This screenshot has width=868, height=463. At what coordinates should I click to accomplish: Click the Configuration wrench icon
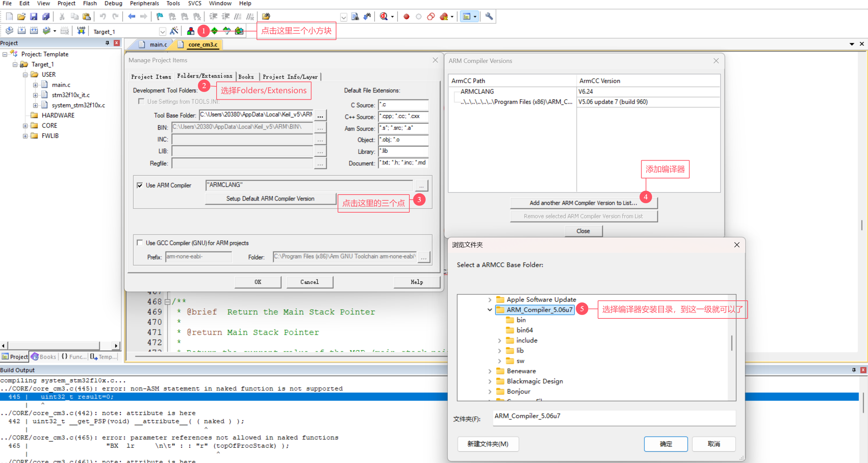point(489,16)
